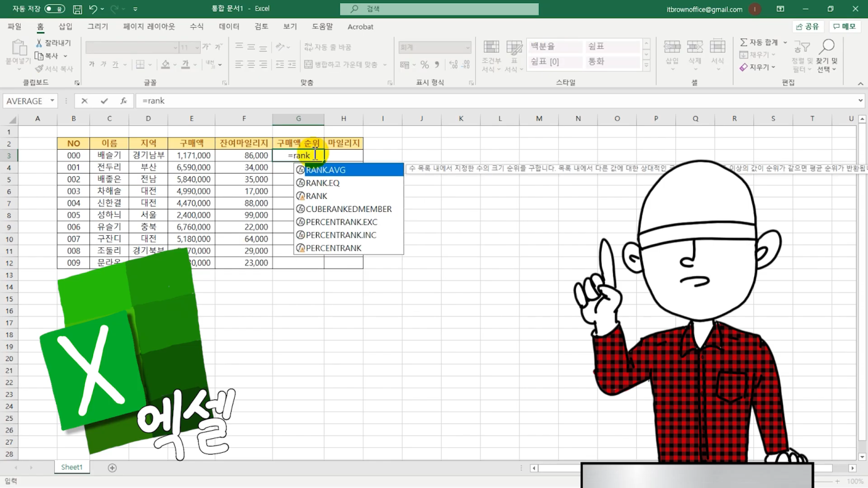Screen dimensions: 868x488
Task: Open Customize Quick Access Toolbar dropdown
Action: point(135,9)
